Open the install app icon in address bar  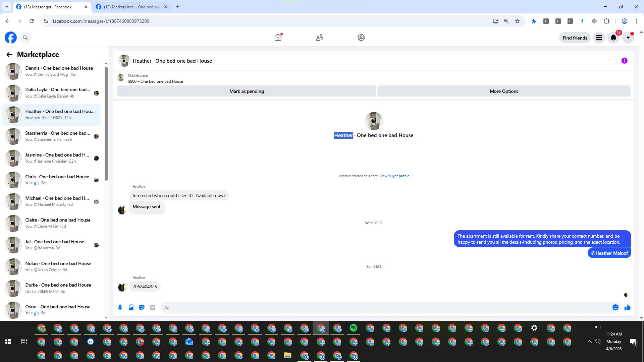pyautogui.click(x=496, y=21)
